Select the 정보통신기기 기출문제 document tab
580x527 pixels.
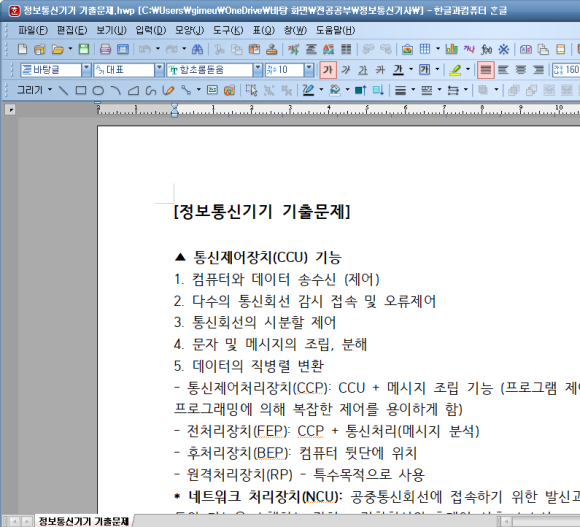pyautogui.click(x=84, y=521)
